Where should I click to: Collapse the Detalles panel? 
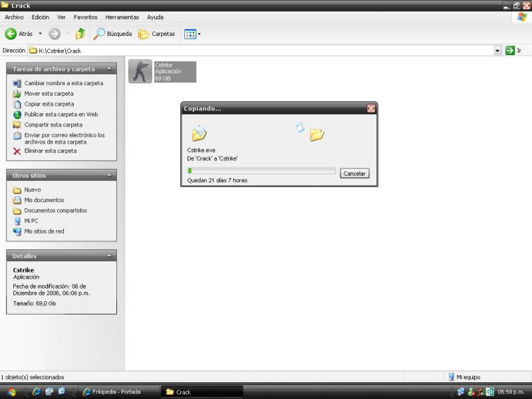coord(110,255)
